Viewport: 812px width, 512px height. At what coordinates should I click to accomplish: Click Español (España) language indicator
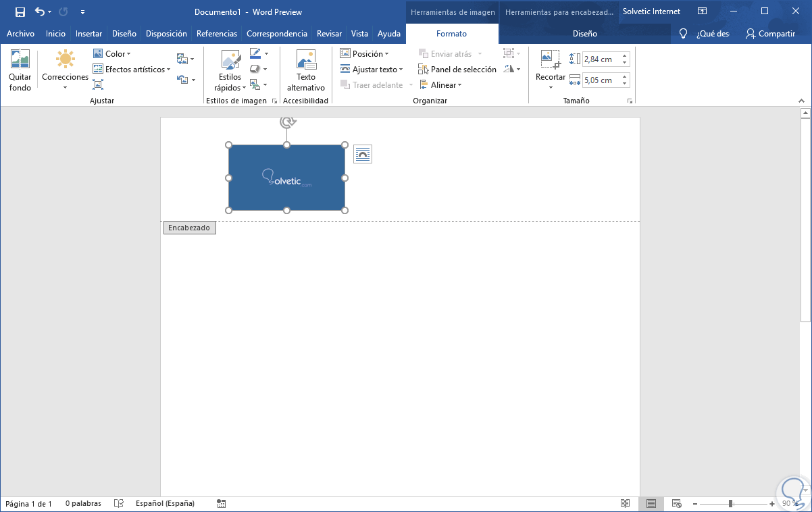[165, 504]
